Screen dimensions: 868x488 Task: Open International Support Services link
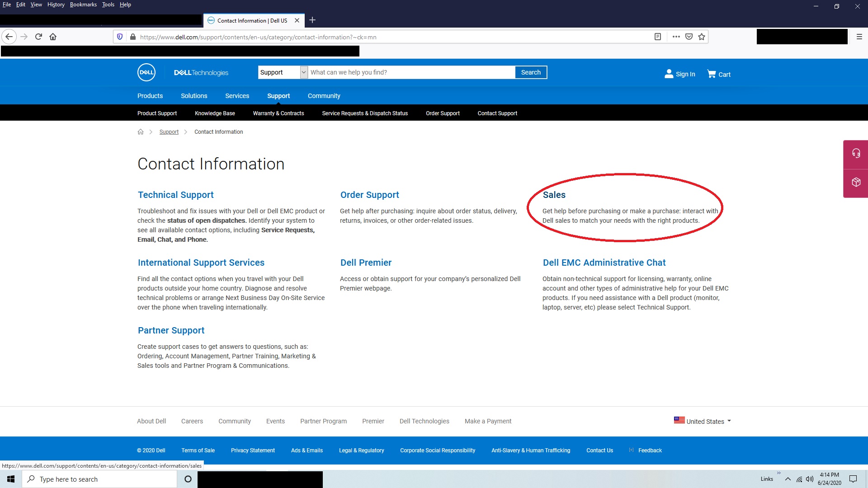tap(201, 263)
